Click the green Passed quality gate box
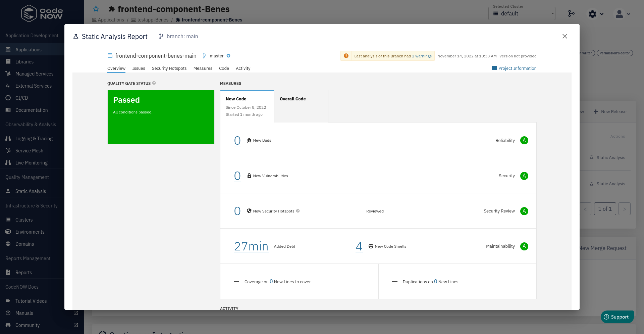The width and height of the screenshot is (644, 334). coord(161,117)
